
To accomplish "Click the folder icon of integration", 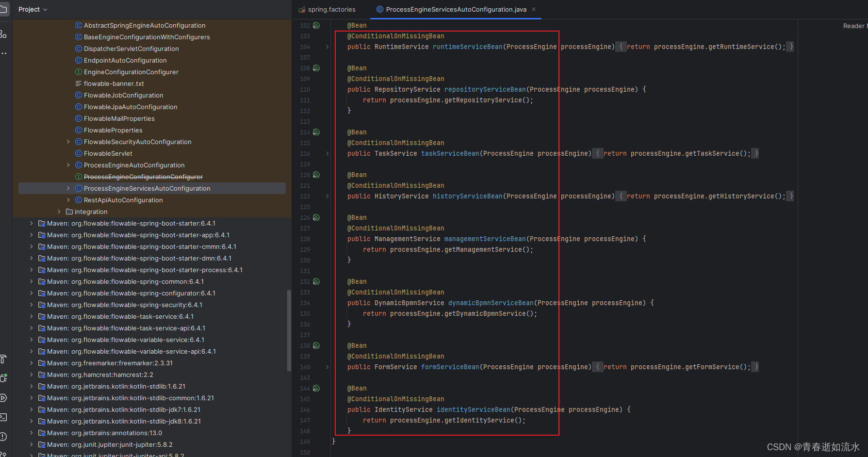I will (x=69, y=212).
